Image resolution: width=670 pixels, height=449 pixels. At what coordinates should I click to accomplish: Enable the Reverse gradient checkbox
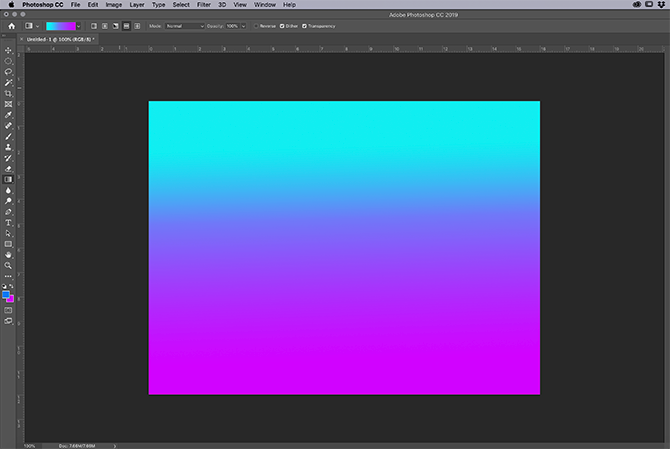click(256, 25)
